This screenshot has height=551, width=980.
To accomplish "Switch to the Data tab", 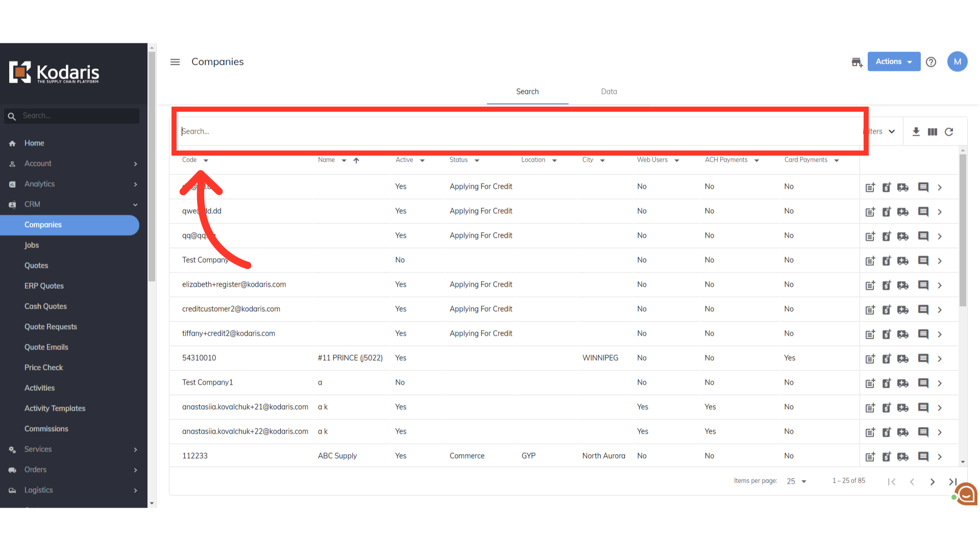I will coord(609,91).
